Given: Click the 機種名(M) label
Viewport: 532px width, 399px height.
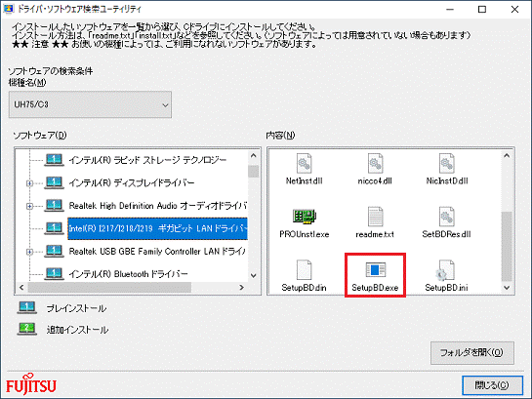Looking at the screenshot, I should click(27, 82).
